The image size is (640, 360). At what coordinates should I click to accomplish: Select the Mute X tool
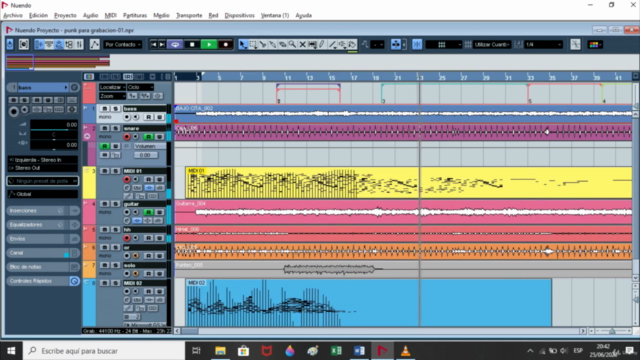point(302,44)
